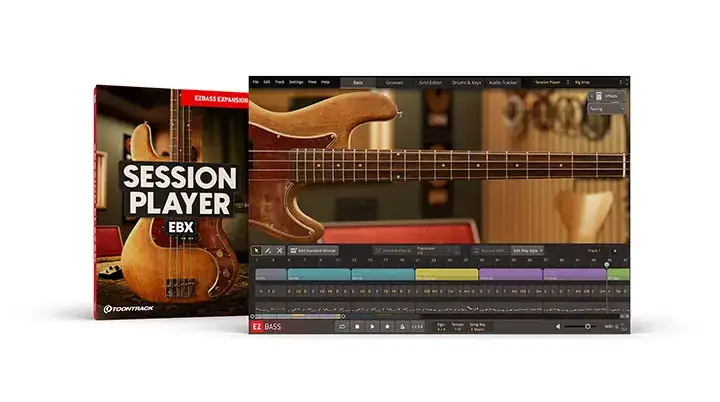Expand the Tuning dropdown

[607, 109]
